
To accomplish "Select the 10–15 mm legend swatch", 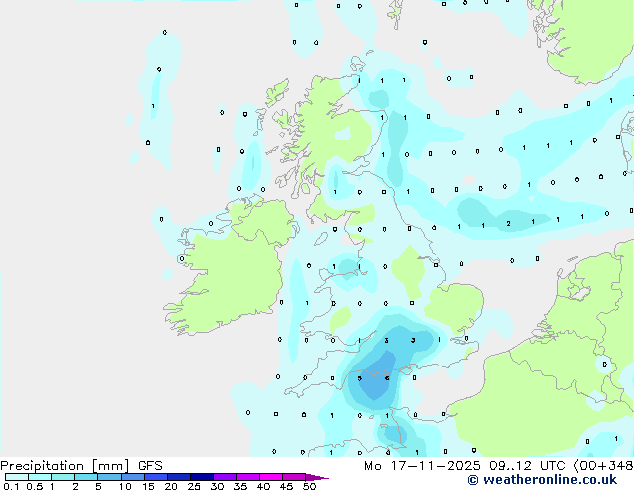I will click(133, 477).
